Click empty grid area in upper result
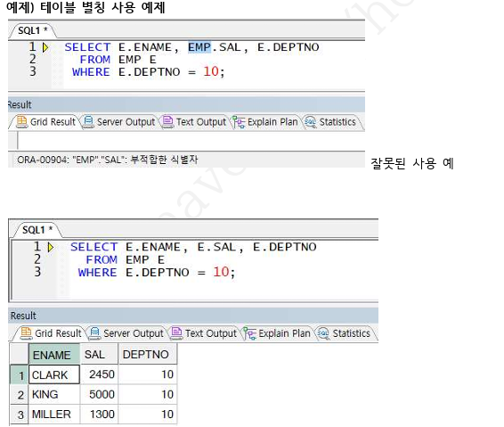 tap(191, 141)
